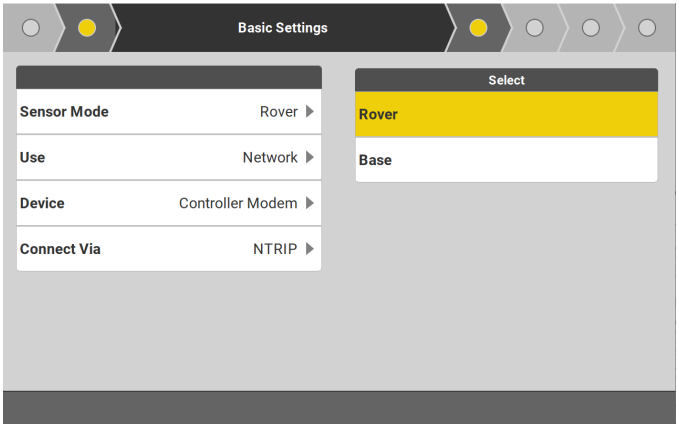The height and width of the screenshot is (427, 679).
Task: Expand the arrow next to Controller Modem
Action: tap(310, 204)
